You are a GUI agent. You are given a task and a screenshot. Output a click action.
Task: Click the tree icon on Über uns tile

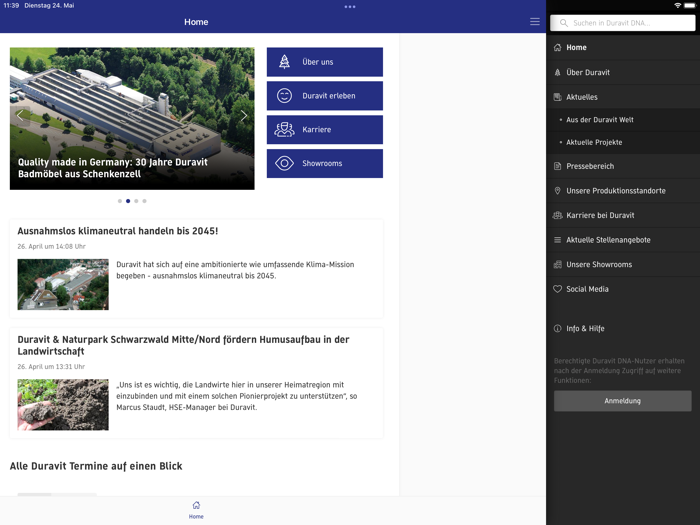284,62
